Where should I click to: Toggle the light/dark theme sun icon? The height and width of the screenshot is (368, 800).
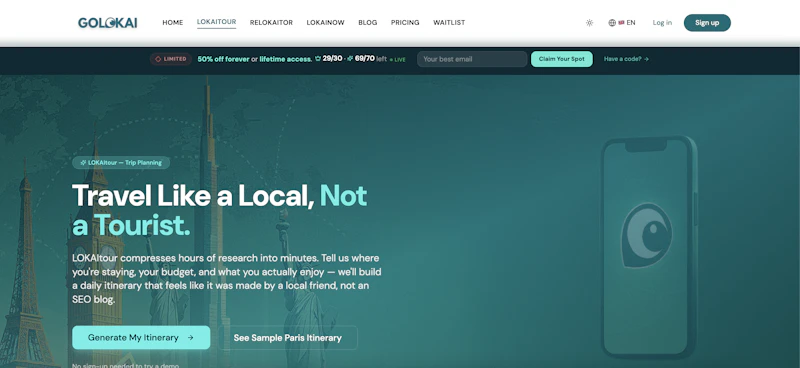pyautogui.click(x=589, y=22)
